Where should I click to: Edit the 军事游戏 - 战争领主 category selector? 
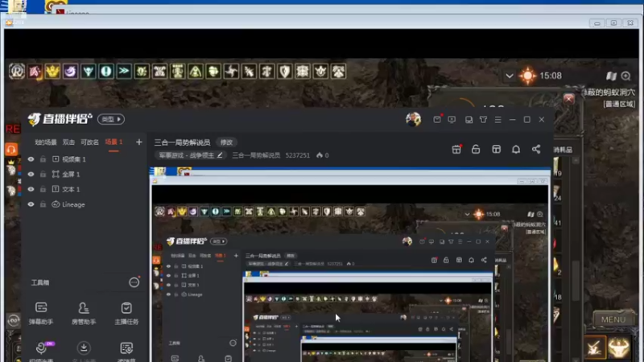(191, 155)
